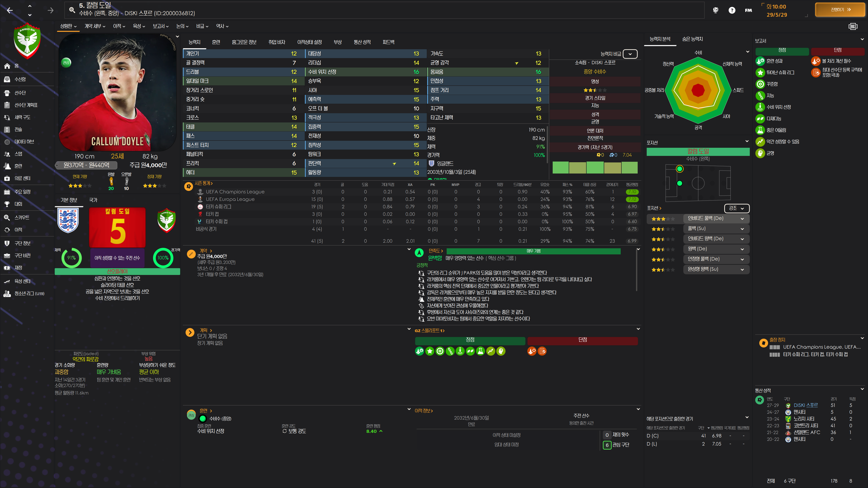Click the search magnifier icon

tap(72, 10)
